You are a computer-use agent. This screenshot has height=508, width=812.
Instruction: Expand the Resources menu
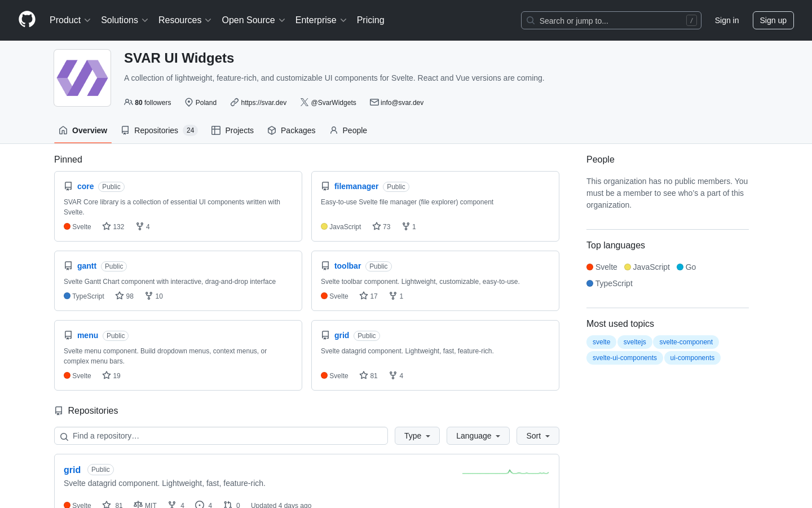point(185,20)
